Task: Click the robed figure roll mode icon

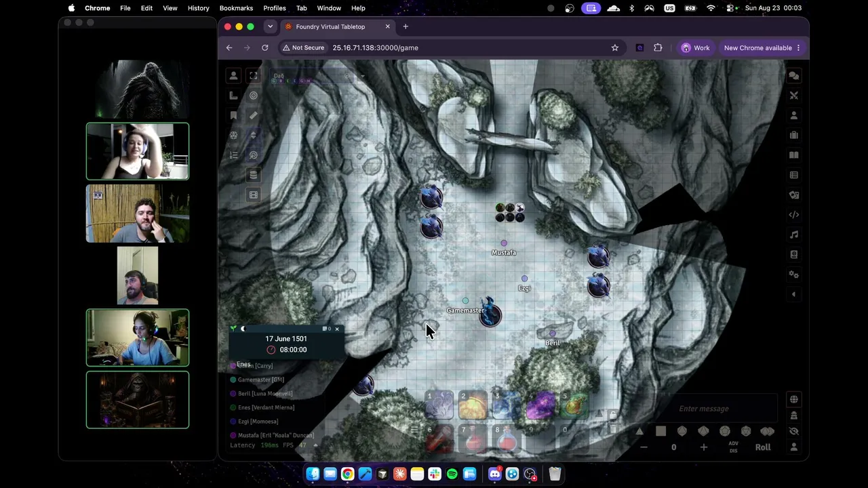Action: tap(794, 415)
